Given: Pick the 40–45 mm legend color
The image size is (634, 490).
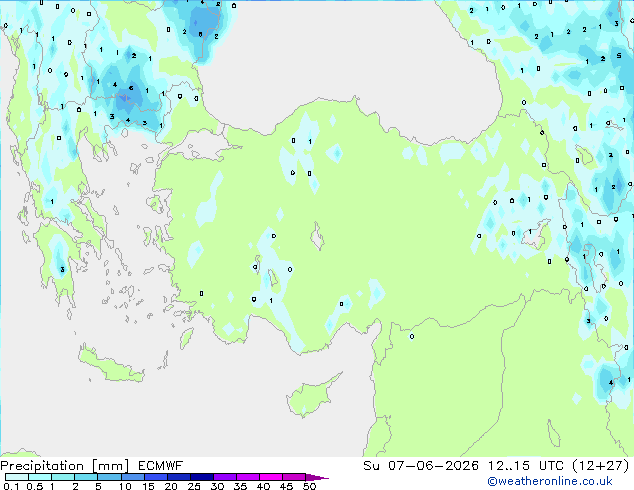Looking at the screenshot, I should click(271, 477).
